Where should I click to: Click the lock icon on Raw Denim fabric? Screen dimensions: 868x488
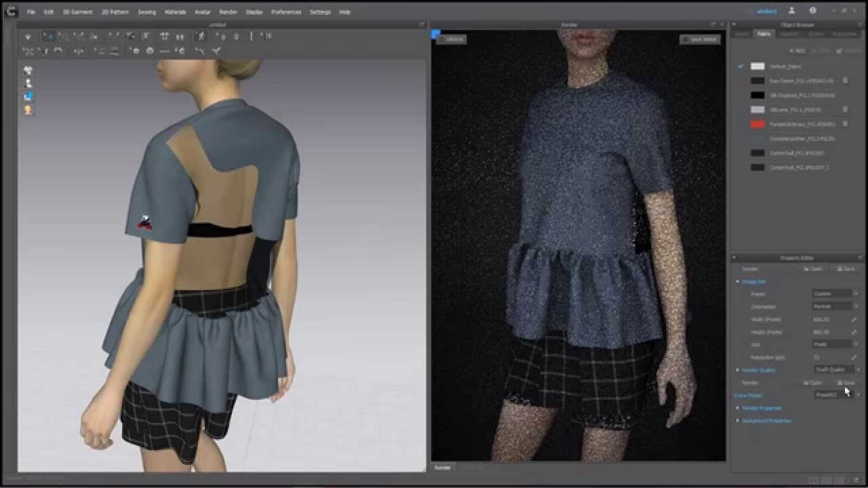click(x=845, y=81)
